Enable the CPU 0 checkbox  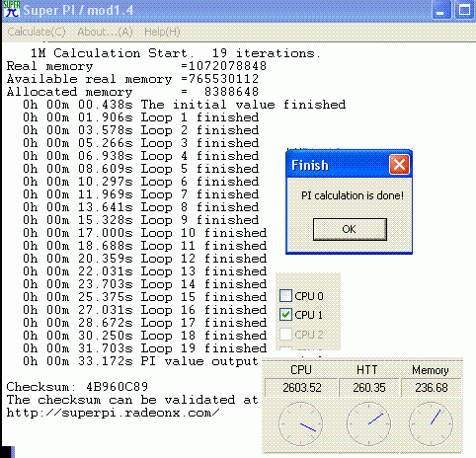285,296
